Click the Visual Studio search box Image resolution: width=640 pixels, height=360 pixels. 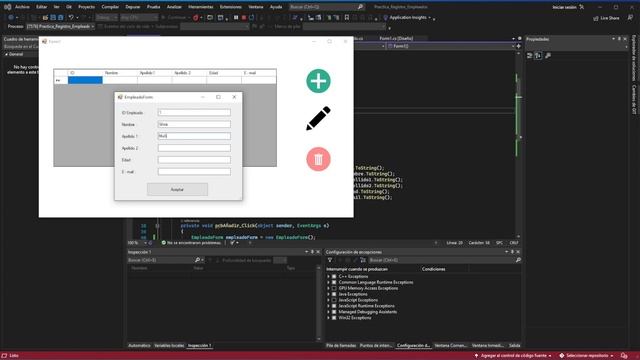pyautogui.click(x=326, y=7)
